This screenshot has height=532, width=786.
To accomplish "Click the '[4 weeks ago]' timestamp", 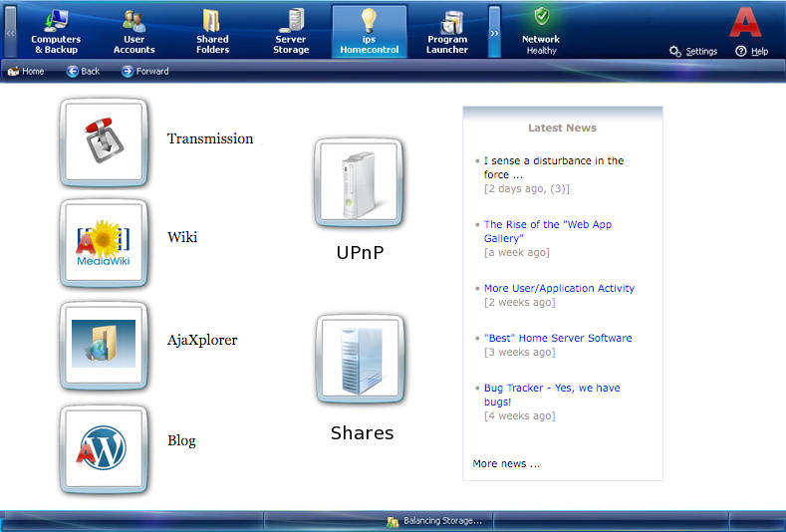I will tap(519, 415).
